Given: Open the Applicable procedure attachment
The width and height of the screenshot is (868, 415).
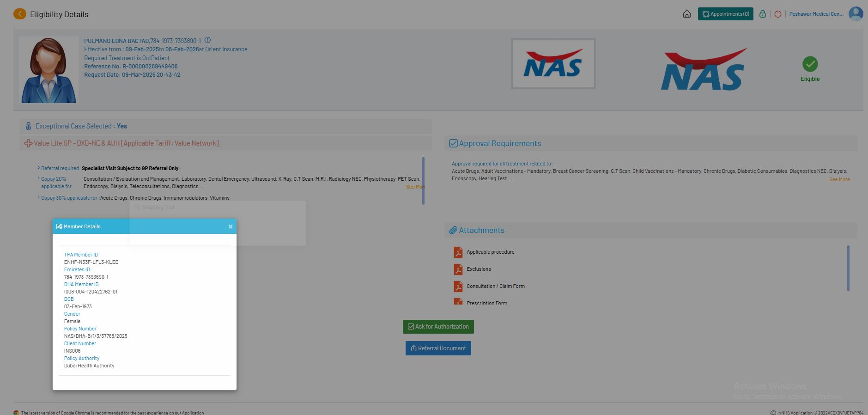Looking at the screenshot, I should [x=491, y=252].
